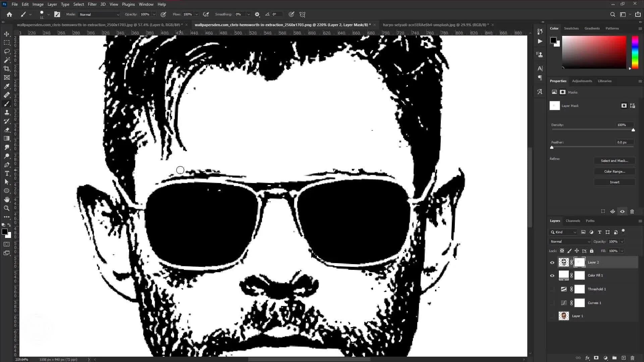644x362 pixels.
Task: Select the Lasso tool
Action: coord(7,51)
